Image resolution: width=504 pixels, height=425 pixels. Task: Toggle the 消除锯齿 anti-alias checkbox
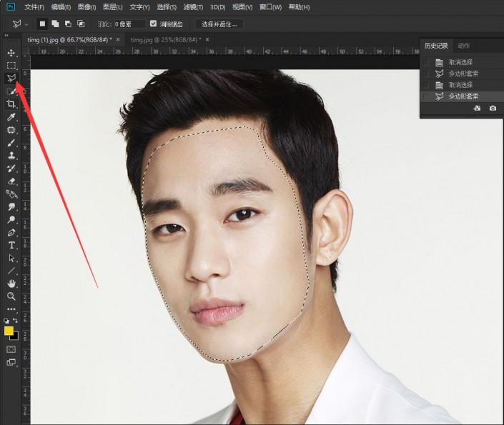(153, 24)
